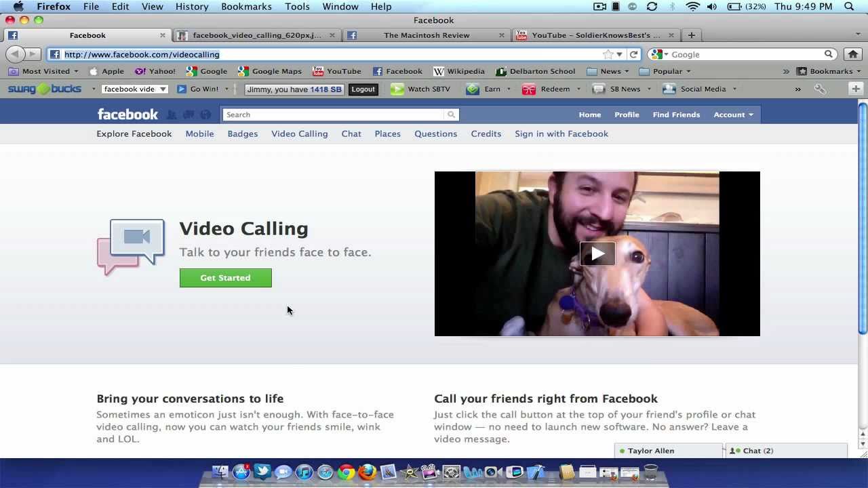868x488 pixels.
Task: Click the browser Back arrow button
Action: pyautogui.click(x=15, y=54)
